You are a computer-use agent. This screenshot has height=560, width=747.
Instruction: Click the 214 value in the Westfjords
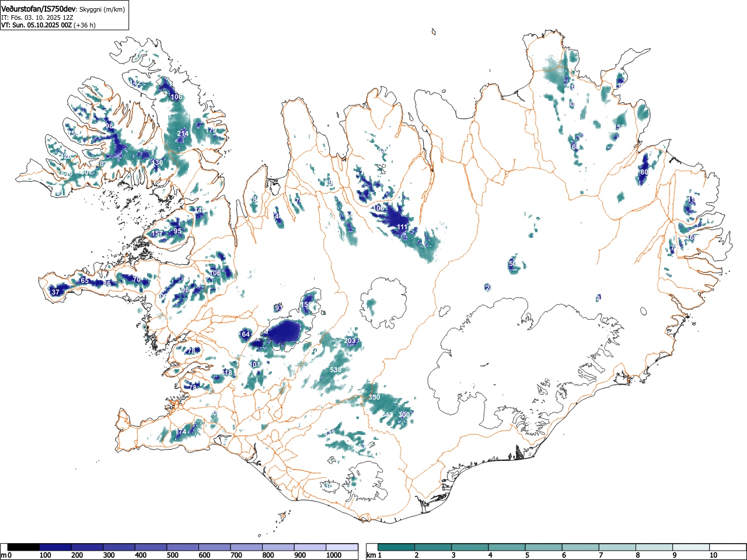tap(183, 134)
